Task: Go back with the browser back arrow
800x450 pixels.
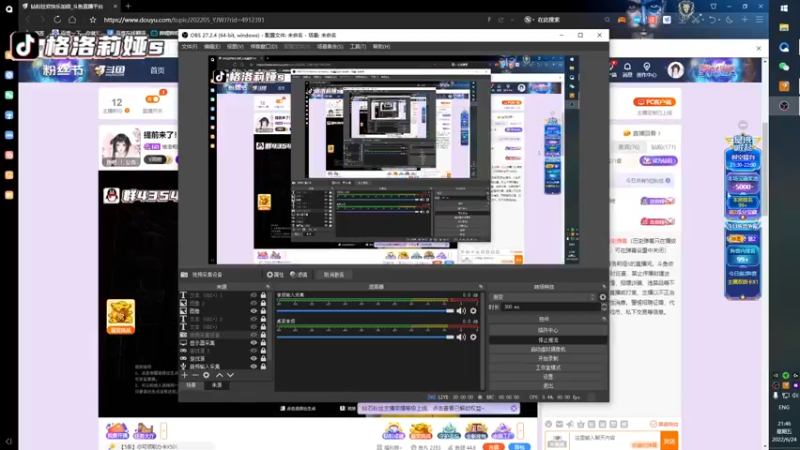Action: click(28, 19)
